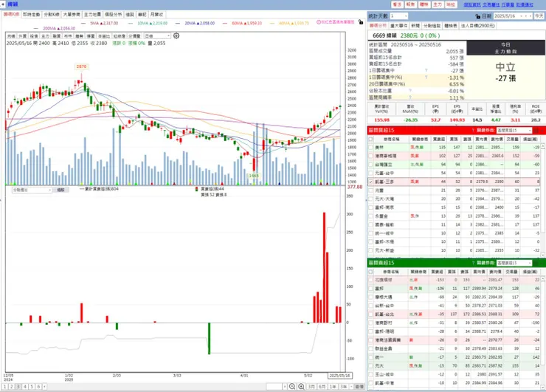Check the box for 玉山-城中 row
This screenshot has width=546, height=392.
coord(371,374)
